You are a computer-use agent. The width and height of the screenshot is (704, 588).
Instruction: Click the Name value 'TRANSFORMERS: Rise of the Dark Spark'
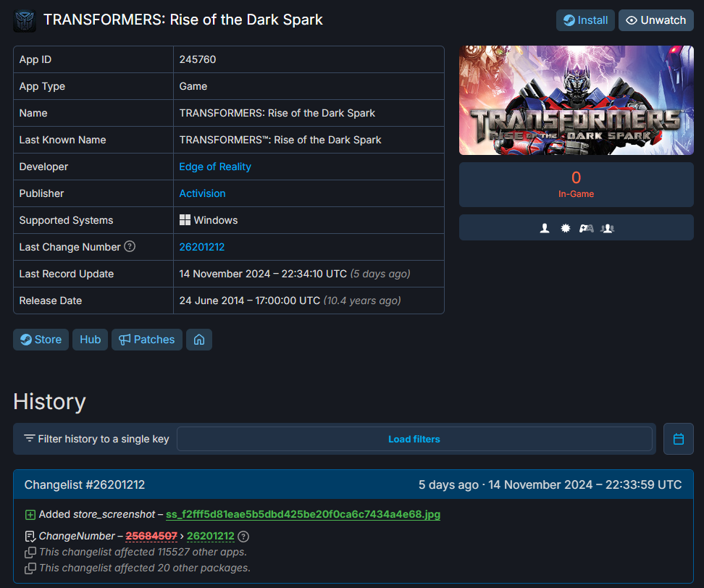(x=277, y=113)
